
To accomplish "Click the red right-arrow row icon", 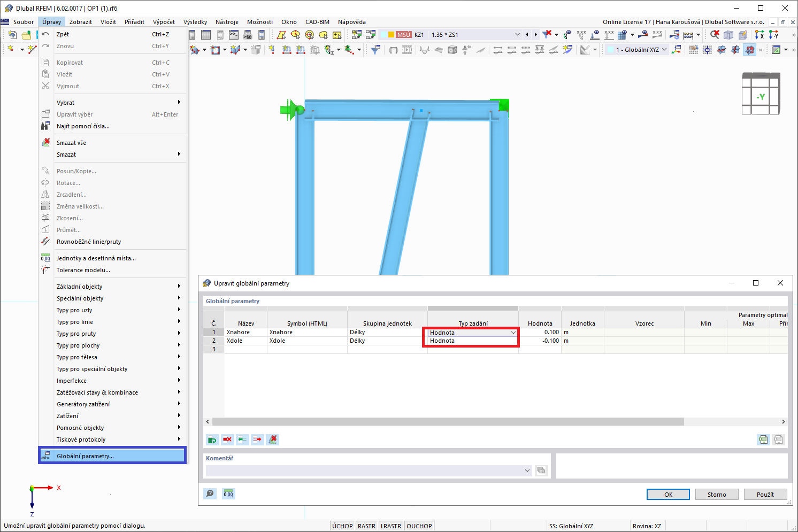I will click(257, 440).
